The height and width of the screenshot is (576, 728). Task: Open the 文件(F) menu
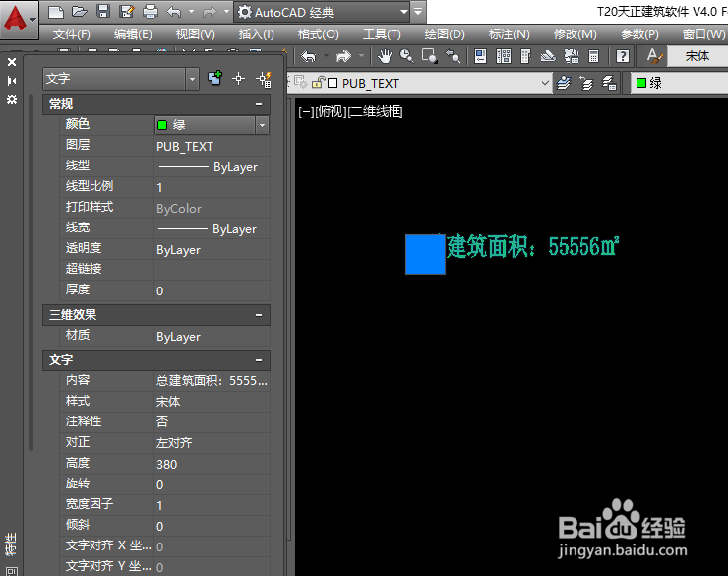point(71,33)
